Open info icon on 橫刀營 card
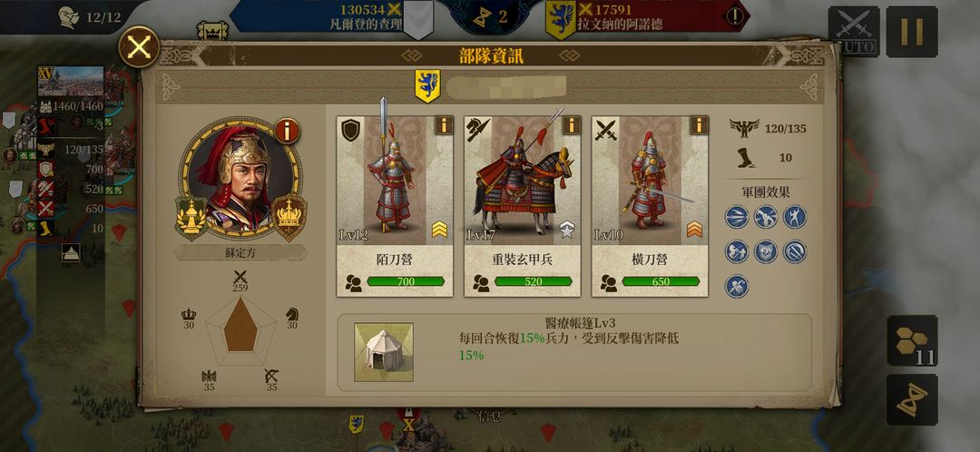The height and width of the screenshot is (452, 980). click(x=699, y=125)
